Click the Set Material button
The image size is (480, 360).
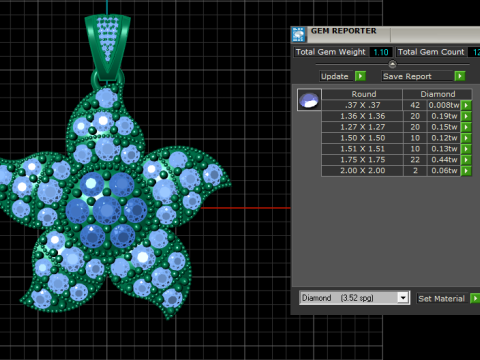[x=442, y=299]
